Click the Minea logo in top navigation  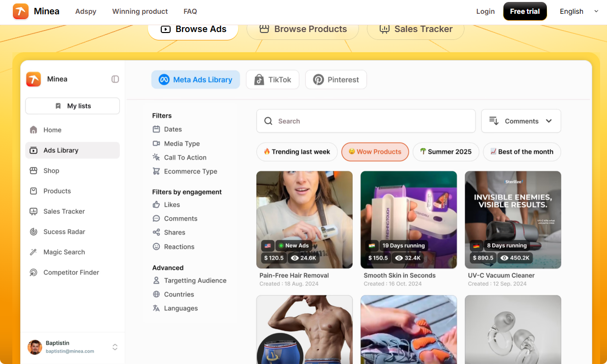click(x=21, y=11)
